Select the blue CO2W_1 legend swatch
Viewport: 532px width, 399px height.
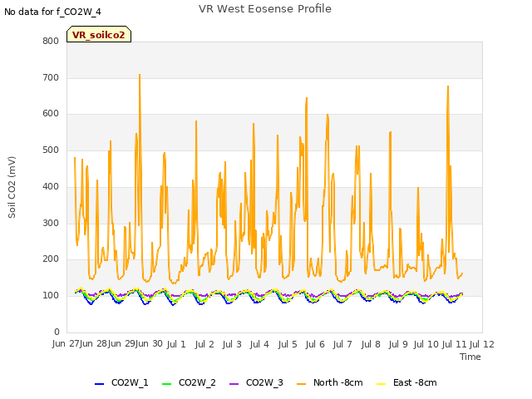(99, 384)
